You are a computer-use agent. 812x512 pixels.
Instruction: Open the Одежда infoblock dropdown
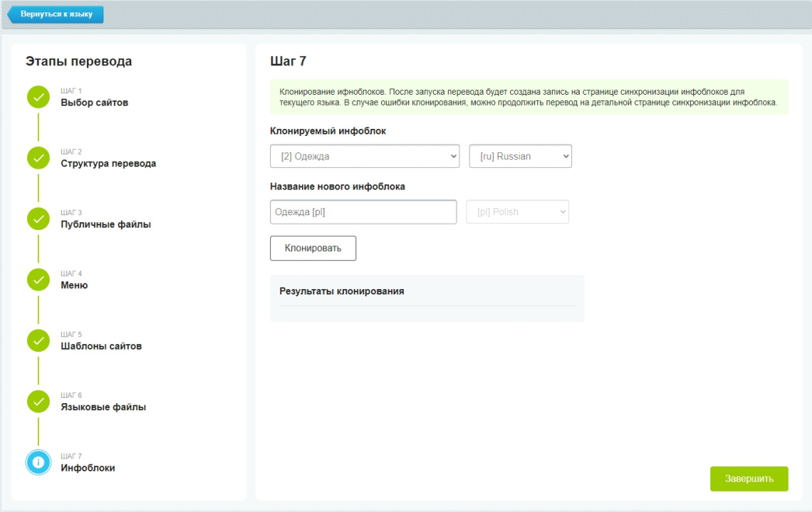tap(365, 156)
